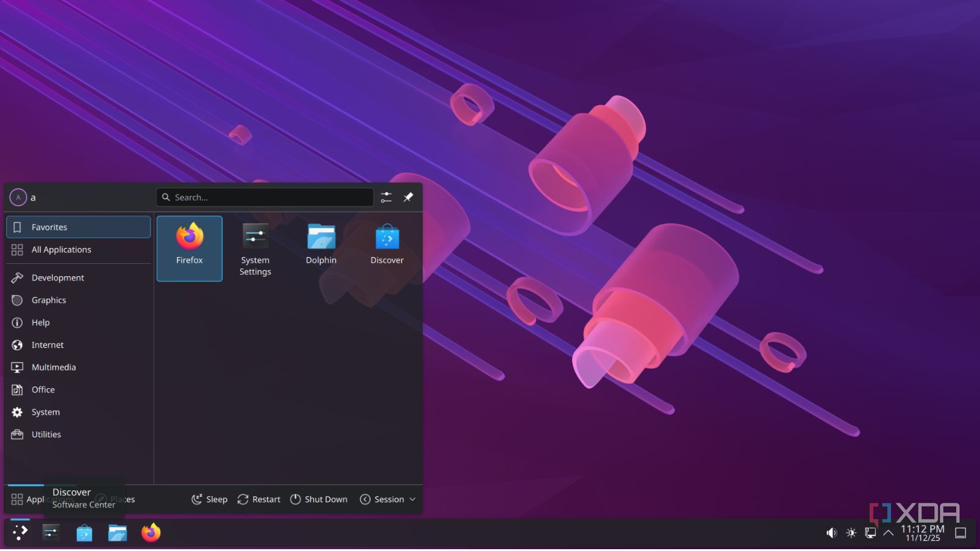Expand hidden system tray icons arrow
The height and width of the screenshot is (551, 980).
(x=888, y=533)
